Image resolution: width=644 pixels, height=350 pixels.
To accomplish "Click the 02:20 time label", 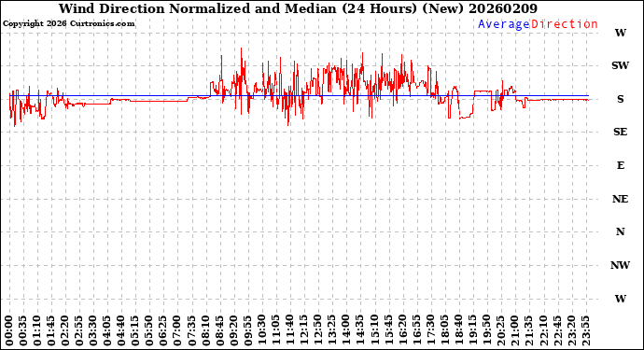I will [x=65, y=330].
